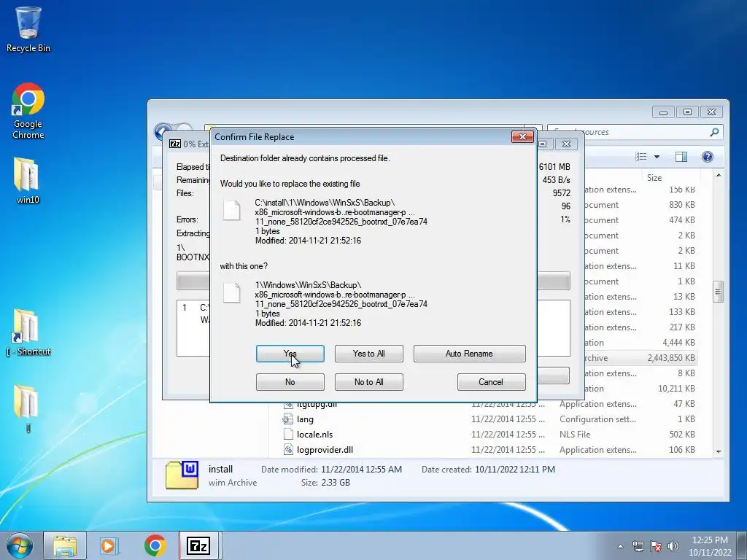Viewport: 747px width, 560px height.
Task: Select the row sized 474 KB
Action: 640,220
